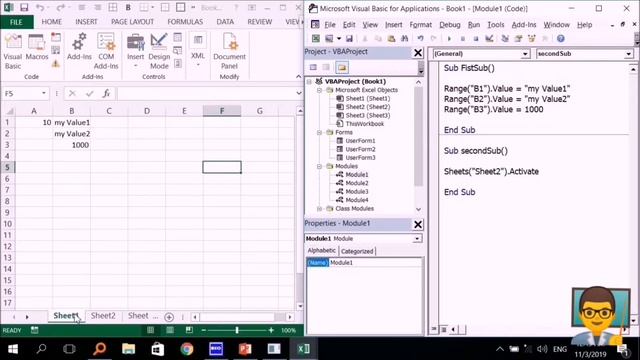Open the Macros dialog in Excel ribbon
This screenshot has width=640, height=360.
click(x=36, y=48)
